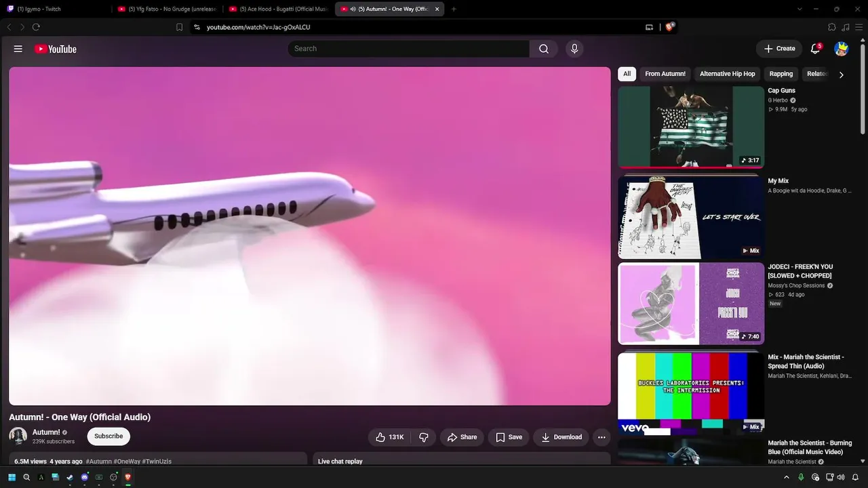Open Mariah the Scientist Spread Thin mix thumbnail

tap(691, 393)
